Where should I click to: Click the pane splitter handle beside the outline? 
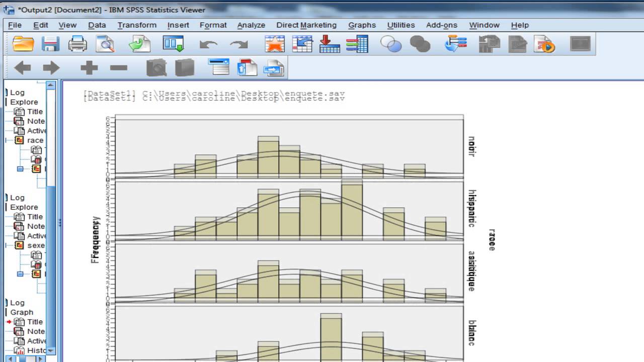pos(59,222)
